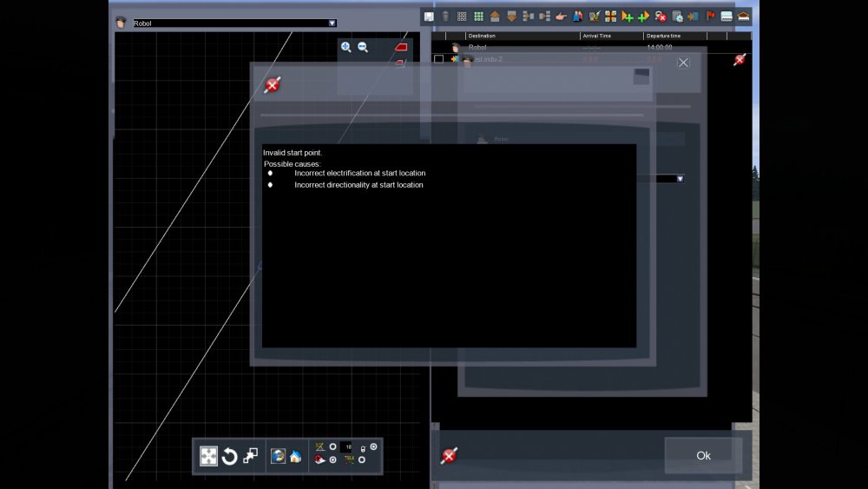The height and width of the screenshot is (489, 868).
Task: Click the circular arrow rotate icon
Action: tap(229, 457)
